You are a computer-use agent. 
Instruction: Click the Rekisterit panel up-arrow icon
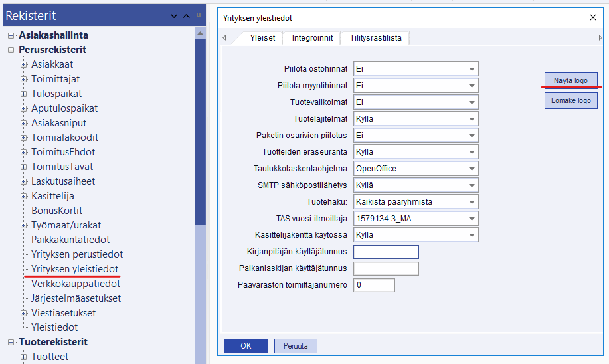[x=187, y=16]
